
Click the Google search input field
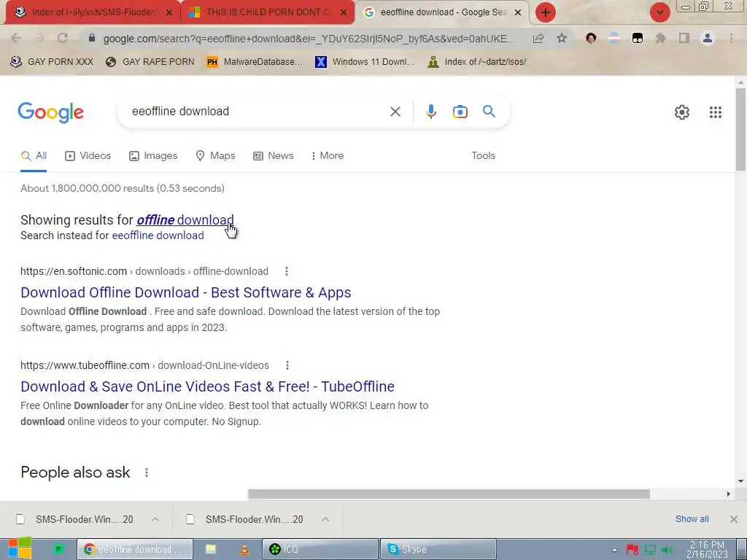click(258, 112)
